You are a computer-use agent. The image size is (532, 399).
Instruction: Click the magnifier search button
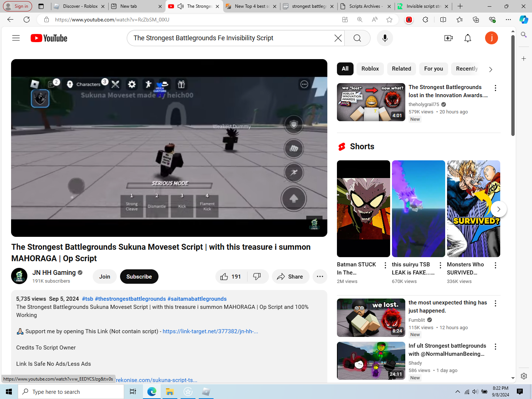pos(357,38)
